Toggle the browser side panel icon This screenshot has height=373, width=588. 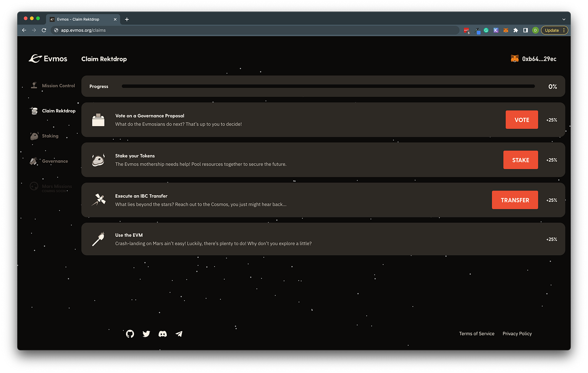click(525, 30)
